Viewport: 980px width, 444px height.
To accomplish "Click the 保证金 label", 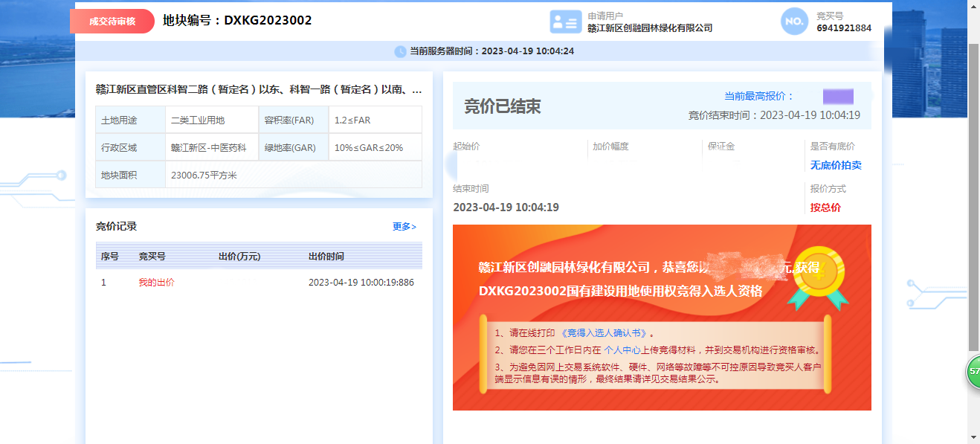I will pos(721,147).
